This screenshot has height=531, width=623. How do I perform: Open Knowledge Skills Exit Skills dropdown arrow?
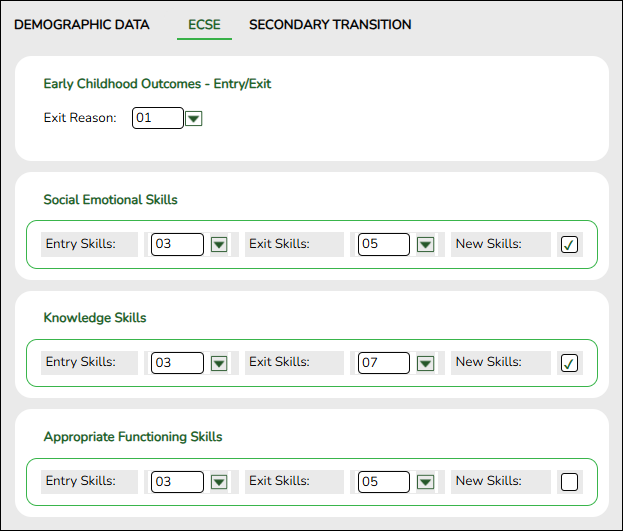[x=425, y=363]
